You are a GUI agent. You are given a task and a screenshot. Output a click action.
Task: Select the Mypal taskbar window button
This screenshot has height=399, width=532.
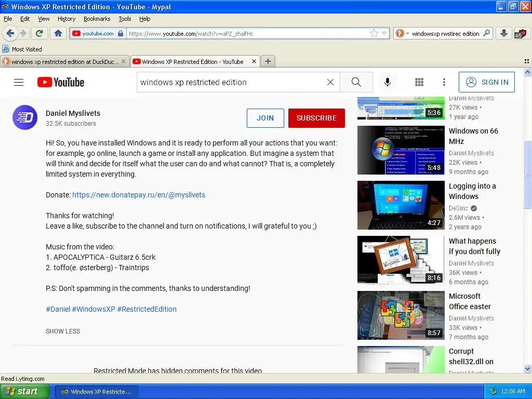96,392
